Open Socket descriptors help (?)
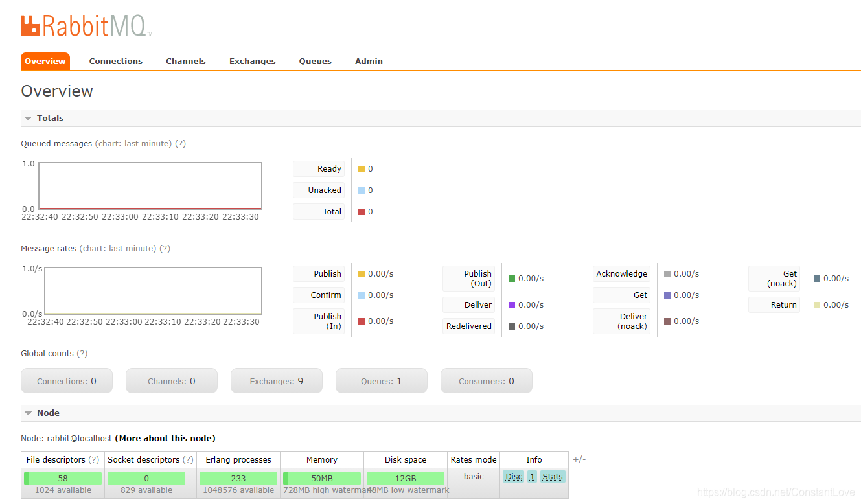Image resolution: width=861 pixels, height=504 pixels. 188,460
